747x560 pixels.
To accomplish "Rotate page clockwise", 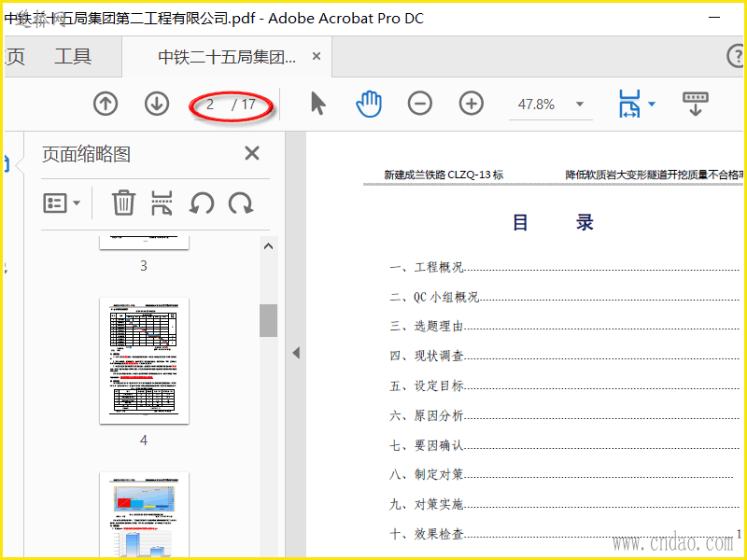I will point(241,203).
